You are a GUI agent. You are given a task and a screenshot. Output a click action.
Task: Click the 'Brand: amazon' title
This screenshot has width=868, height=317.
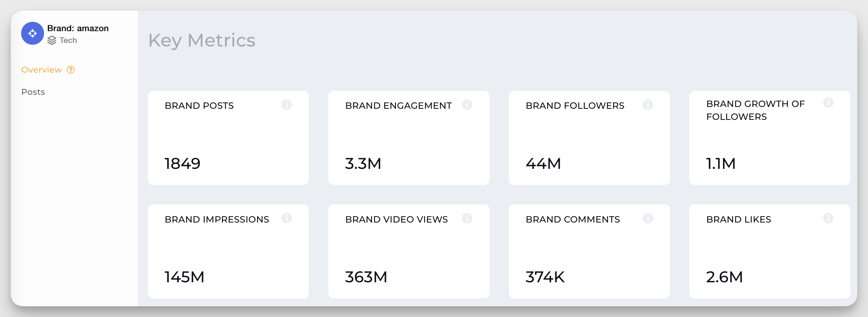tap(78, 28)
